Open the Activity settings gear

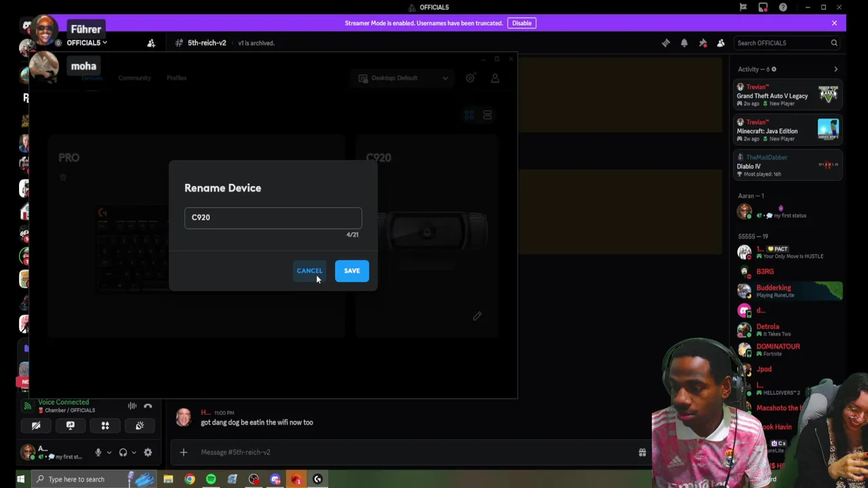(x=774, y=69)
